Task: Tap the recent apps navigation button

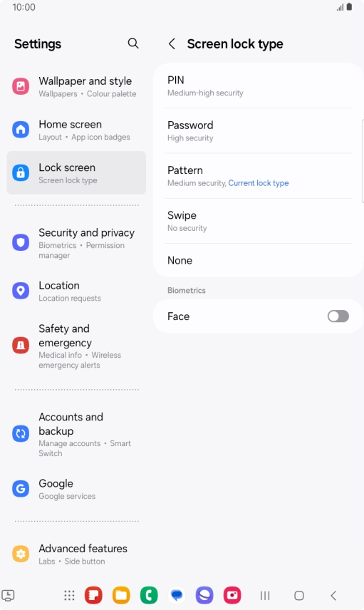Action: coord(265,595)
